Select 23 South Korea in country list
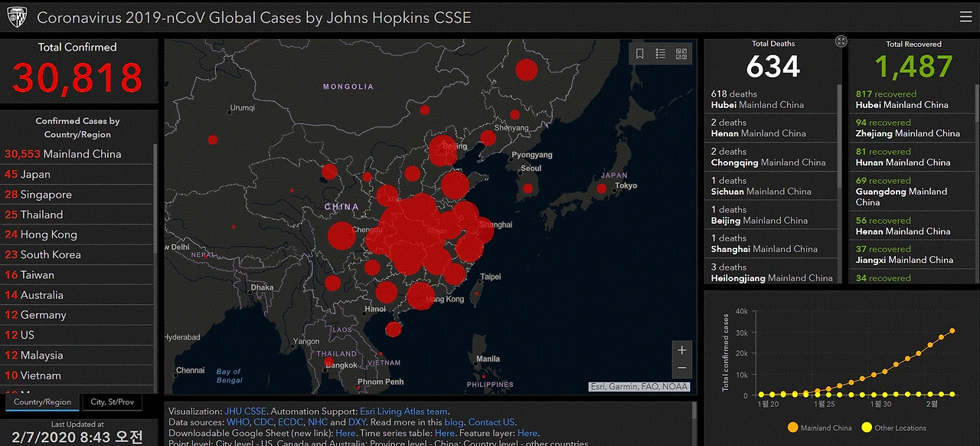The width and height of the screenshot is (980, 446). pos(77,254)
